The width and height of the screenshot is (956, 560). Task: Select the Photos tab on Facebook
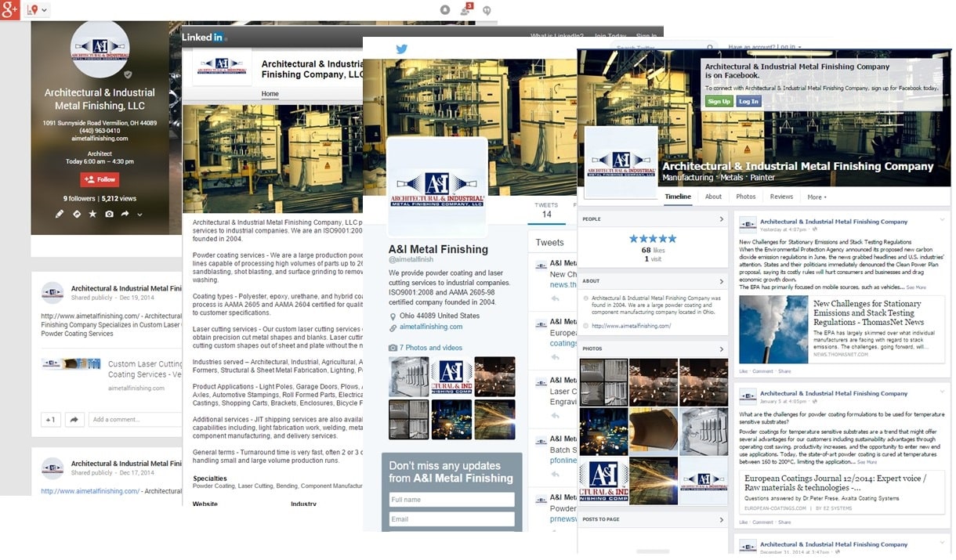(746, 197)
